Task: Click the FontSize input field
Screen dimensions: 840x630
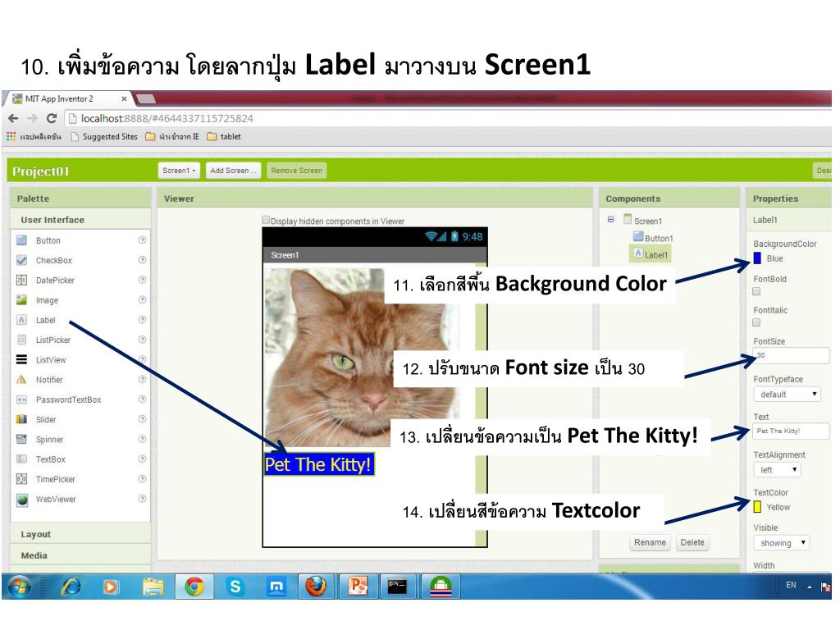Action: (792, 355)
